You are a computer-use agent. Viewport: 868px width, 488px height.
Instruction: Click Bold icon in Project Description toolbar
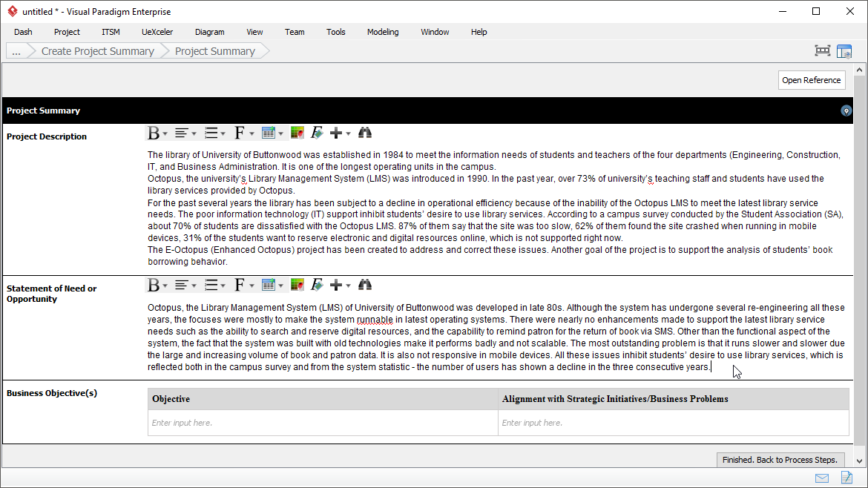[154, 133]
